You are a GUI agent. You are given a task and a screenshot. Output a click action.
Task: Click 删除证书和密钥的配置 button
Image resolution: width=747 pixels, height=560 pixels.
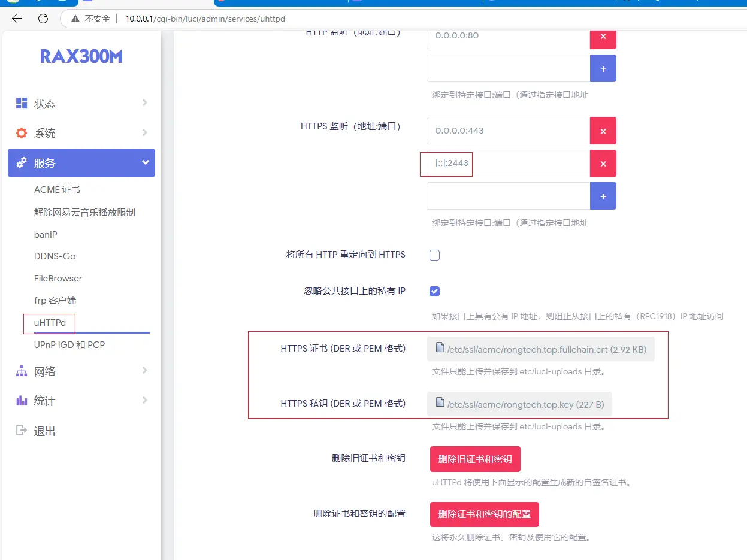coord(484,514)
